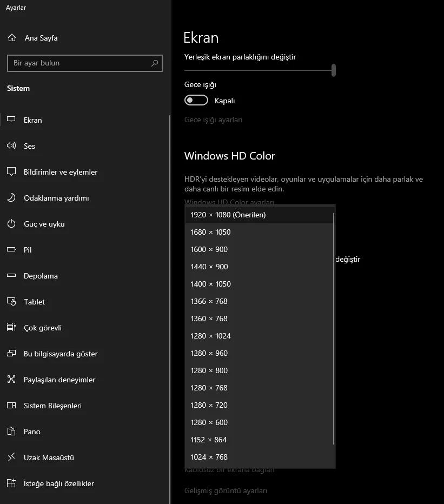Click the Ana Sayfa home icon

click(11, 38)
